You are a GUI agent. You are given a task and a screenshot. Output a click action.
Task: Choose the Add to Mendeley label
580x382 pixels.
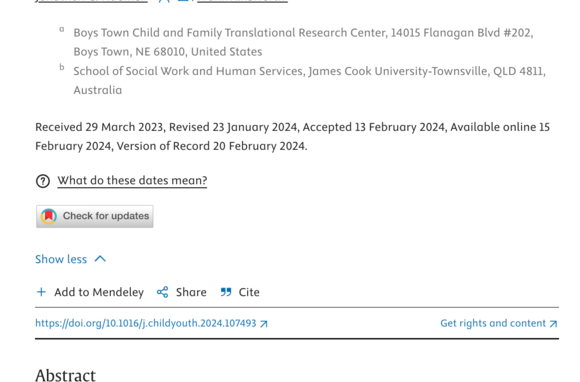pyautogui.click(x=99, y=292)
